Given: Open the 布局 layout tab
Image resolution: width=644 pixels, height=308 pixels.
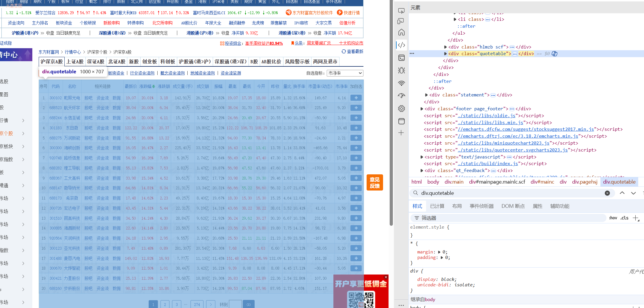Looking at the screenshot, I should pos(457,206).
